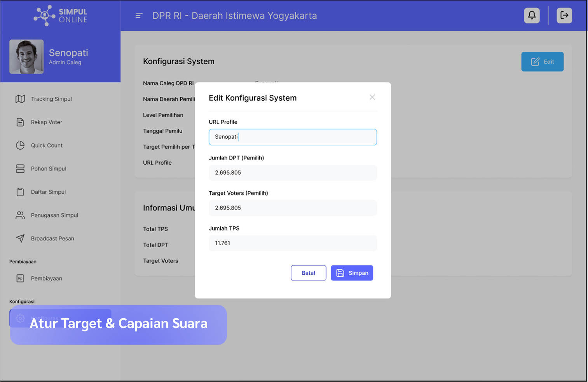Click the URL Profile label in background card
This screenshot has width=588, height=382.
157,163
